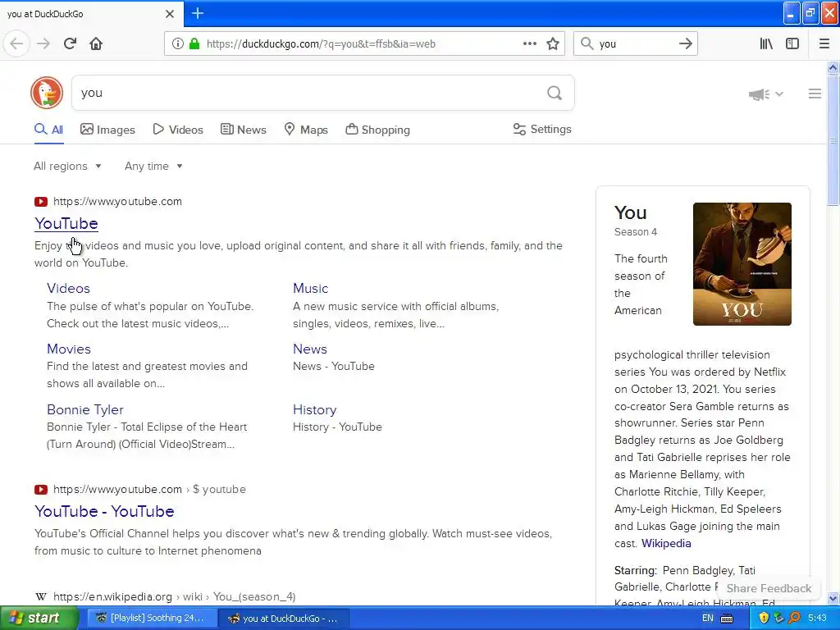Open the Library bookshelf icon
The image size is (840, 630).
pyautogui.click(x=766, y=44)
